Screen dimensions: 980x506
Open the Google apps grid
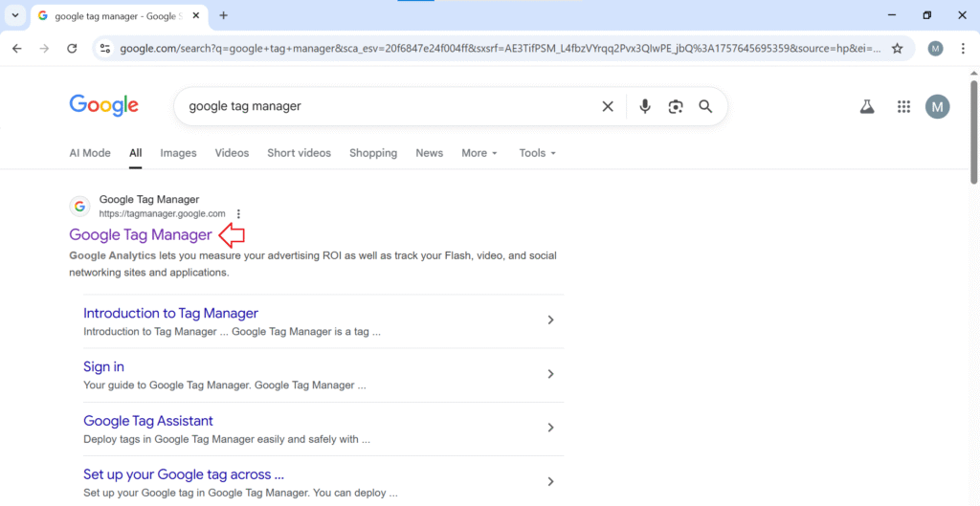click(x=903, y=107)
